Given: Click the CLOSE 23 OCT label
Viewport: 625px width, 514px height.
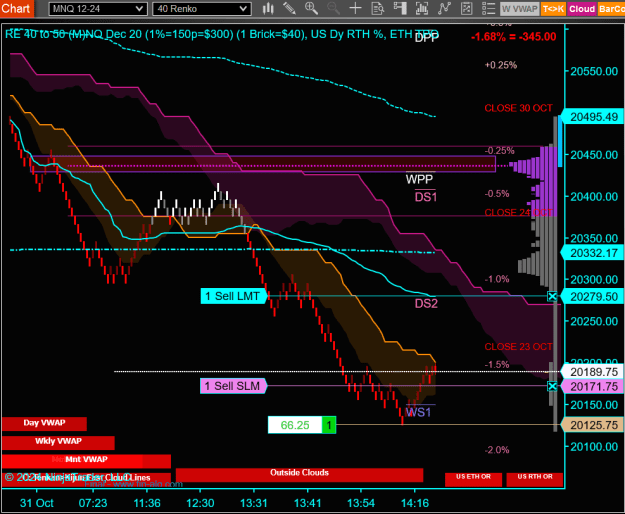Looking at the screenshot, I should pos(518,347).
